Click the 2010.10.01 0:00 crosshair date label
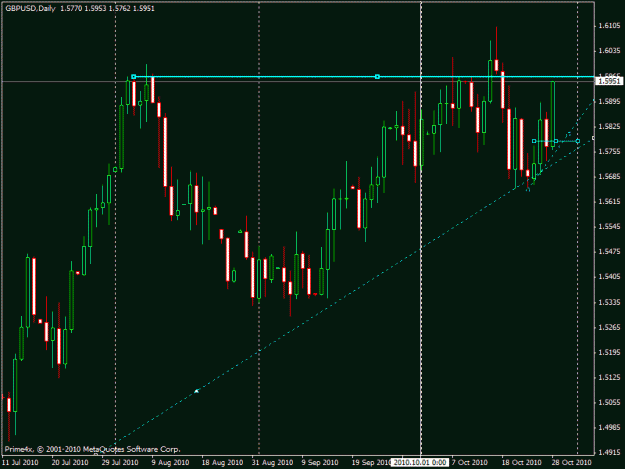 [420, 462]
